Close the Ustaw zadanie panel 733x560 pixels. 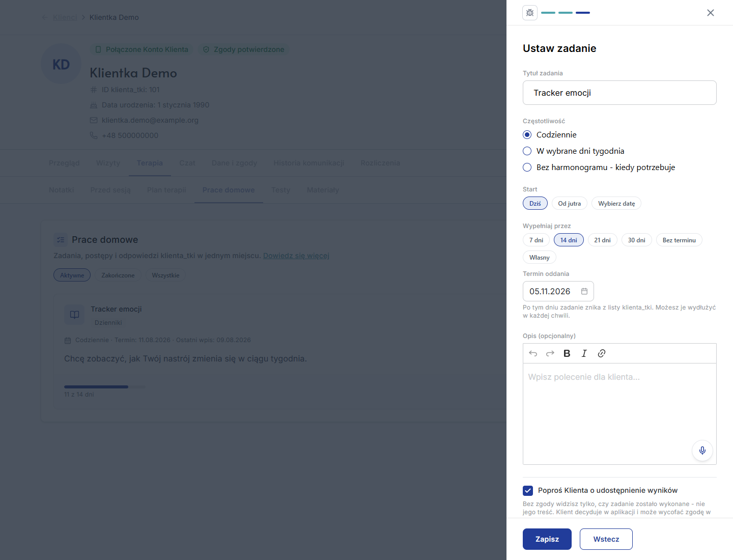tap(711, 13)
